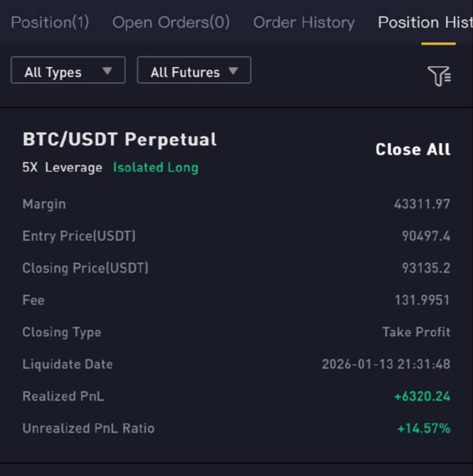Open the Open Orders(0) tab
Viewport: 473px width, 476px height.
pos(171,23)
